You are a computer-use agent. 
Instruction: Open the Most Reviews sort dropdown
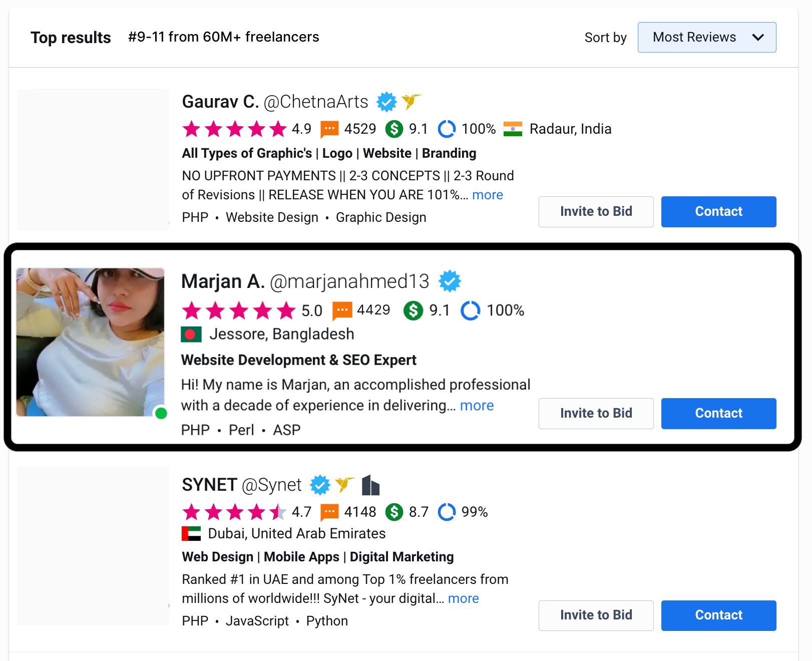(706, 37)
